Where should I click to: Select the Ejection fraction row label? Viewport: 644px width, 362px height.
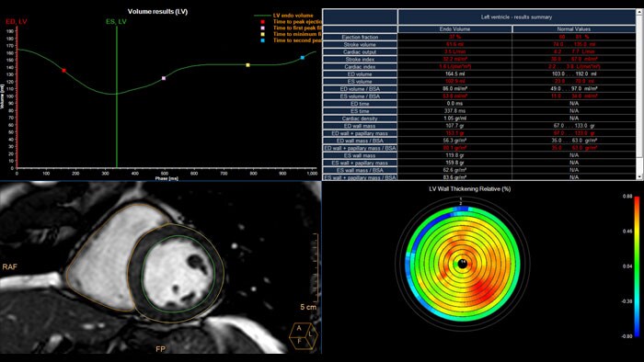tap(360, 37)
